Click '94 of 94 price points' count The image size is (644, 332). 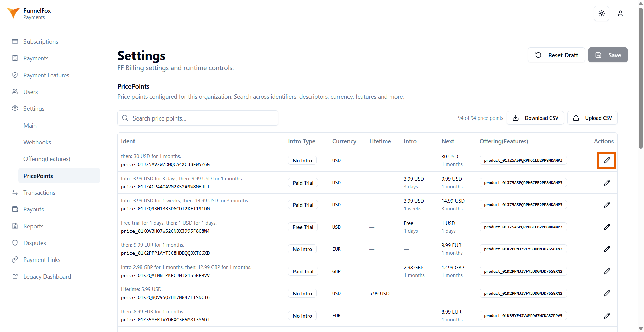pos(480,118)
